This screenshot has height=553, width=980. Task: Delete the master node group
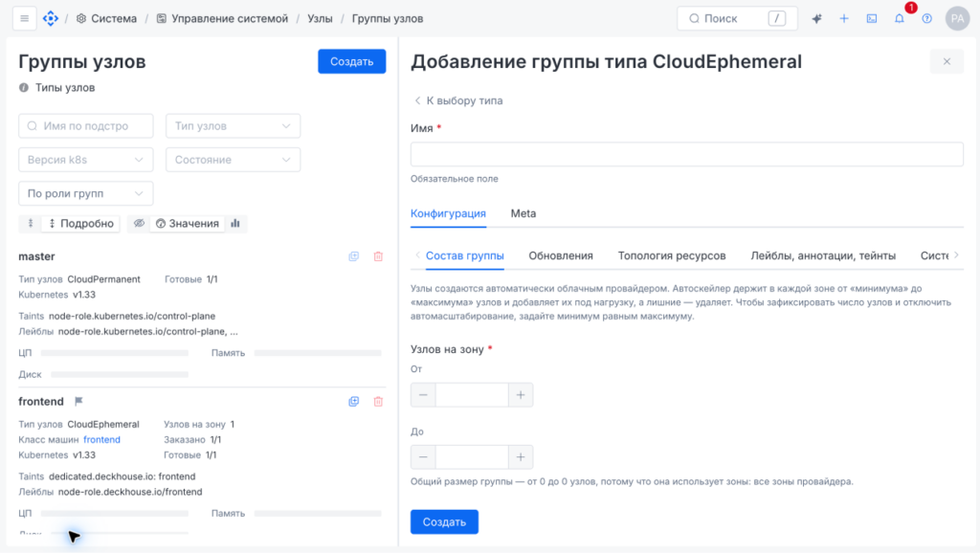pos(378,256)
